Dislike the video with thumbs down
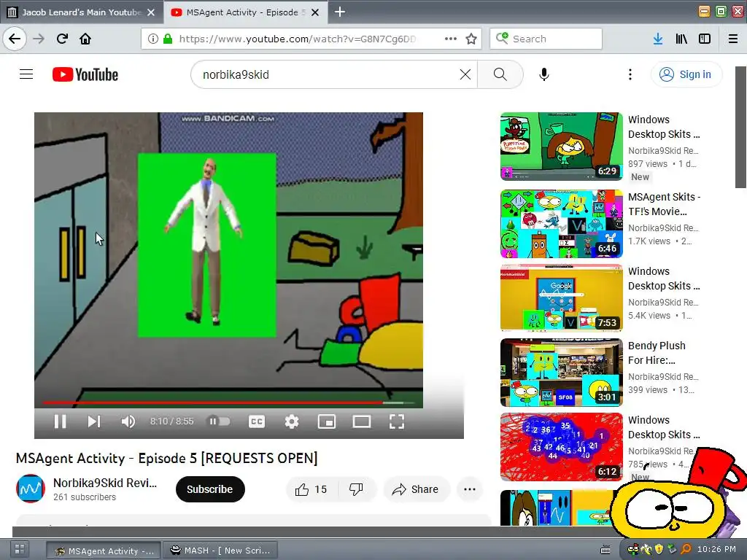The height and width of the screenshot is (560, 747). [356, 489]
